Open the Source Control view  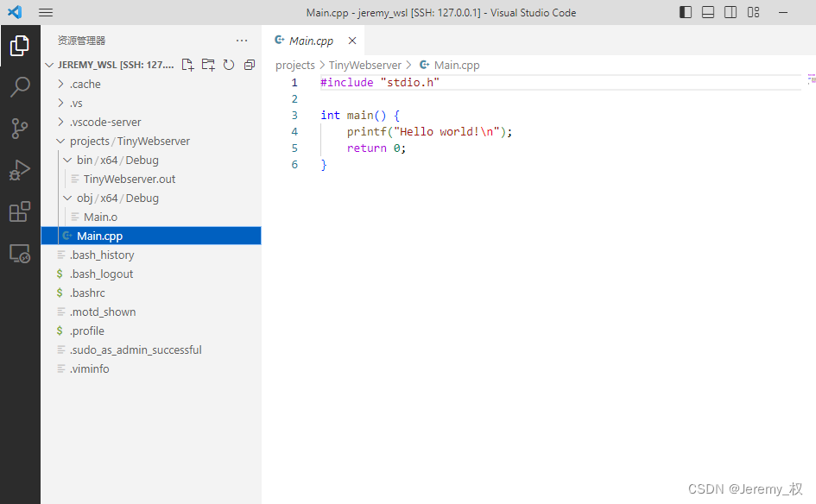(20, 129)
